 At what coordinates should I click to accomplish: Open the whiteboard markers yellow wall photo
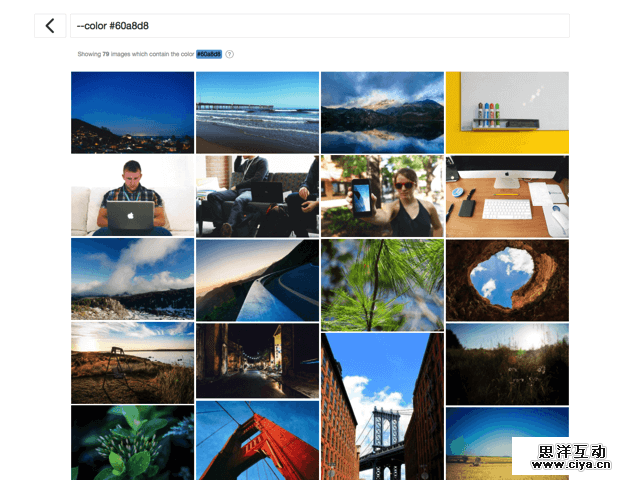[507, 113]
